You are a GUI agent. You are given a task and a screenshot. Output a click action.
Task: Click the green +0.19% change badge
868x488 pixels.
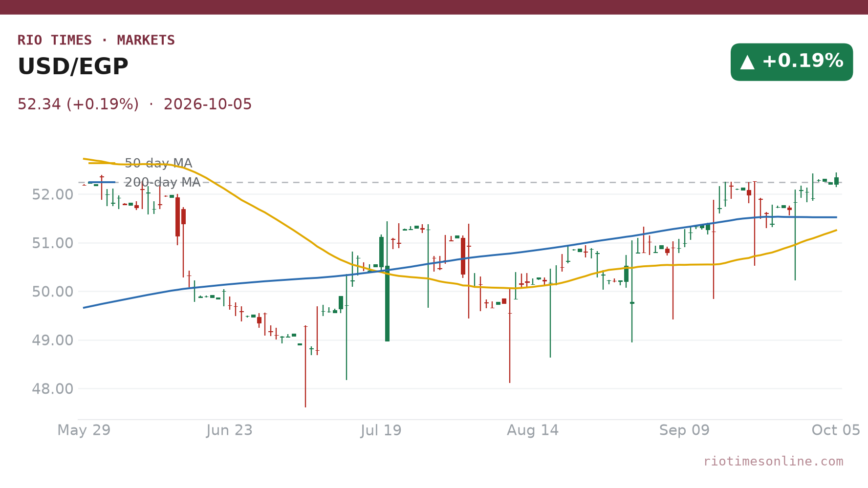[x=792, y=62]
